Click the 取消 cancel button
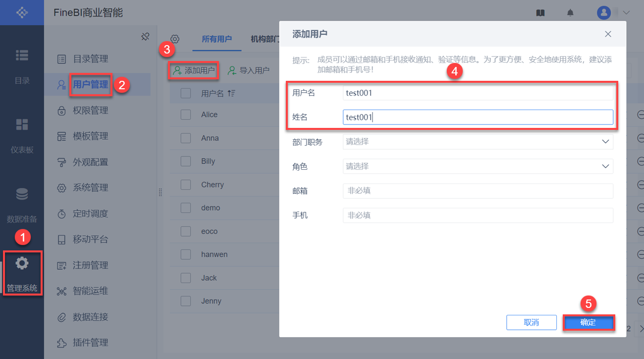The height and width of the screenshot is (359, 644). 531,322
